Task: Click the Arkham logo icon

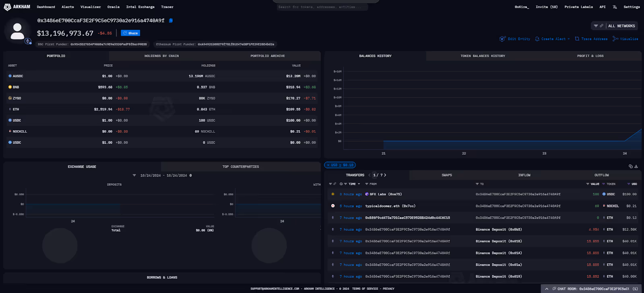Action: tap(7, 7)
